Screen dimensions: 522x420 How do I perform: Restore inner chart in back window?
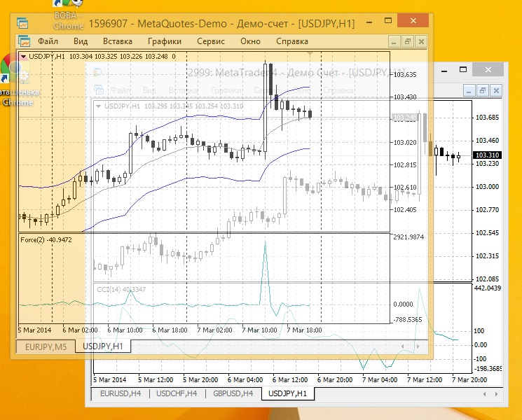tap(483, 90)
